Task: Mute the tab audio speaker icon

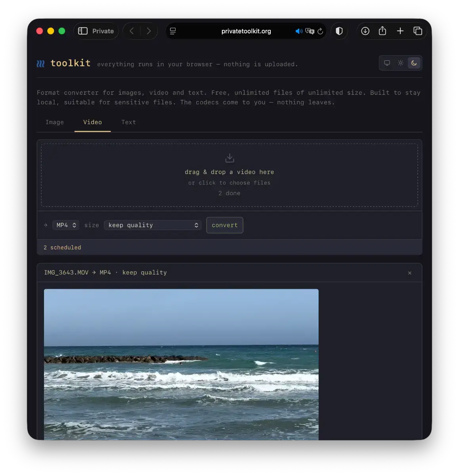Action: 299,31
